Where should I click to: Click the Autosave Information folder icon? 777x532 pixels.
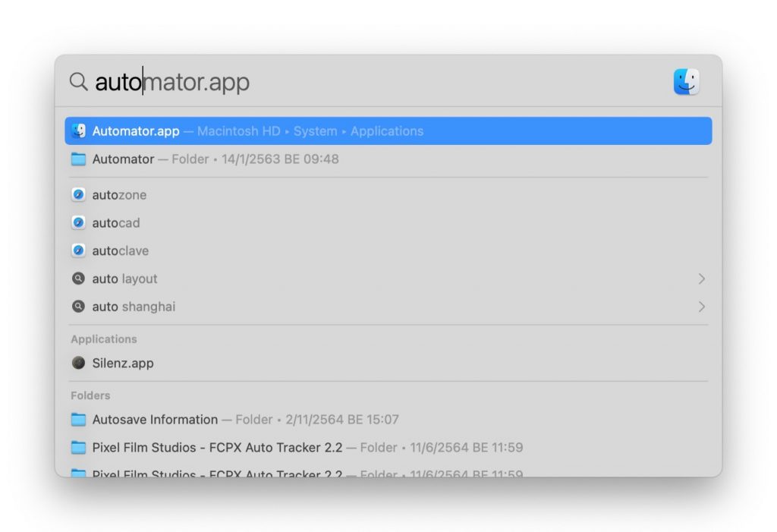point(78,420)
